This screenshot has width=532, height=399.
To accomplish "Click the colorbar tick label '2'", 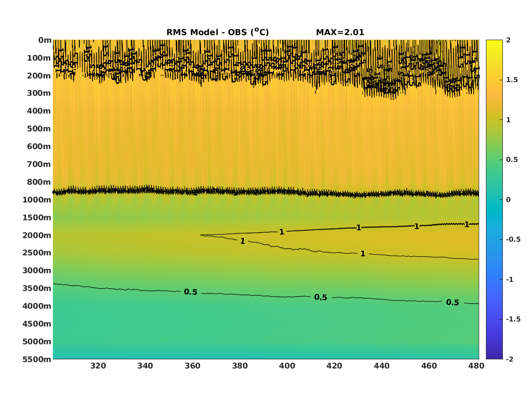I will point(508,40).
